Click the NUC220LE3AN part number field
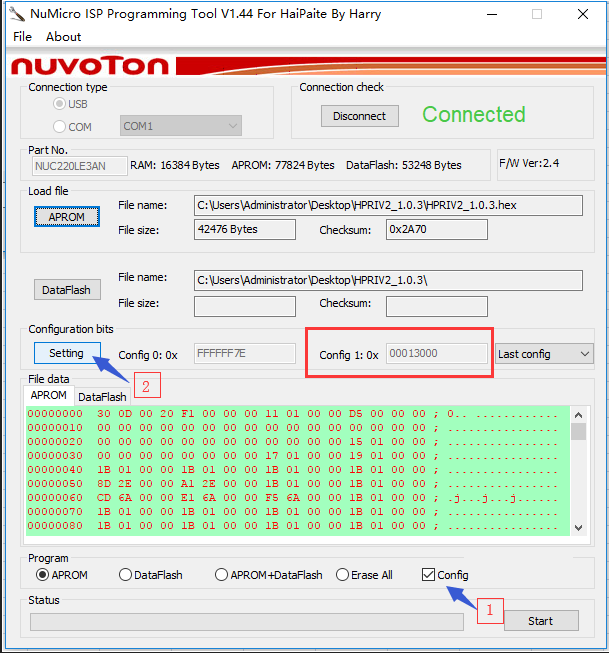The height and width of the screenshot is (653, 609). coord(79,166)
